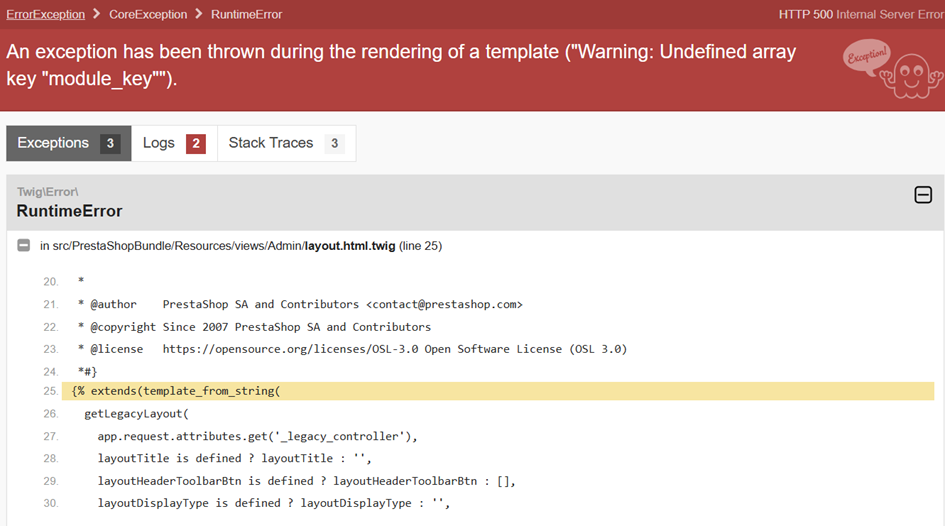Click the Stack Traces count badge
The image size is (945, 526).
335,144
